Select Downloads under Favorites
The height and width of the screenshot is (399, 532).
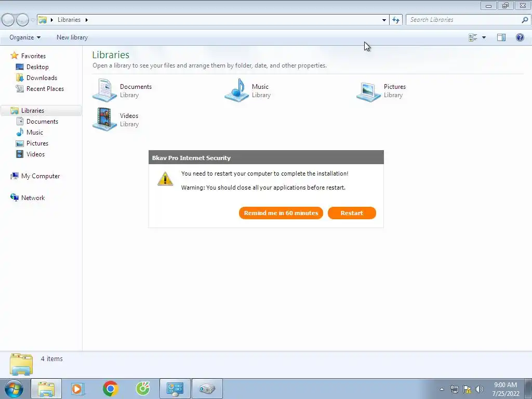[x=42, y=78]
